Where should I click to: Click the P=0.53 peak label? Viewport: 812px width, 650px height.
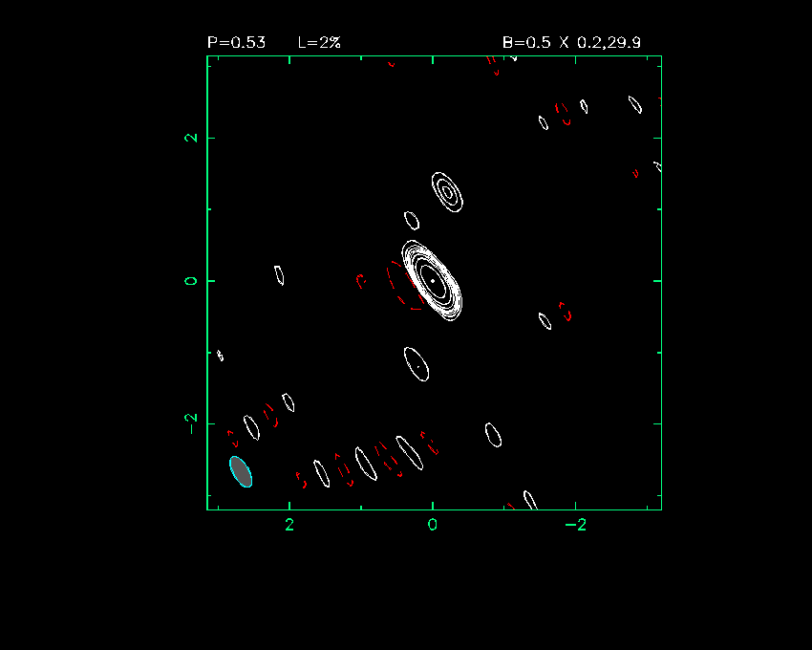tap(236, 42)
